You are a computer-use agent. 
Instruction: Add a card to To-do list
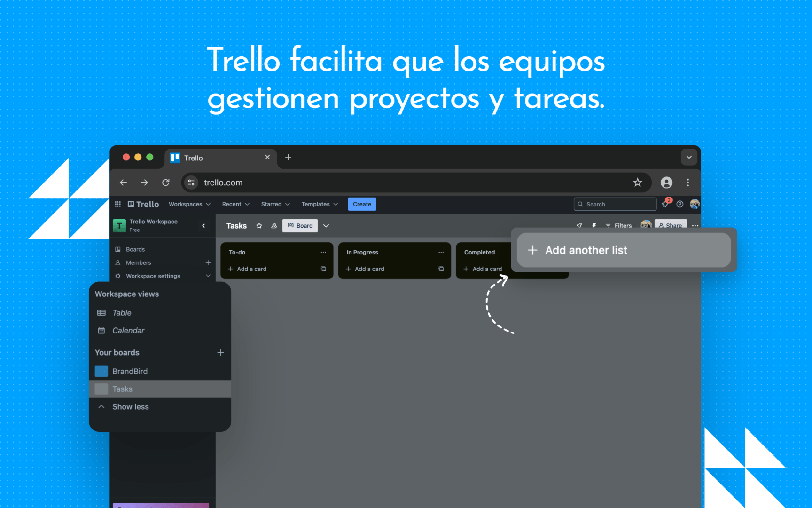(x=247, y=269)
